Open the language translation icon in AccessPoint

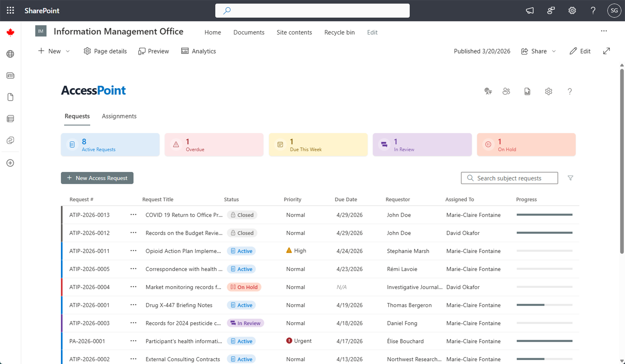pyautogui.click(x=488, y=91)
